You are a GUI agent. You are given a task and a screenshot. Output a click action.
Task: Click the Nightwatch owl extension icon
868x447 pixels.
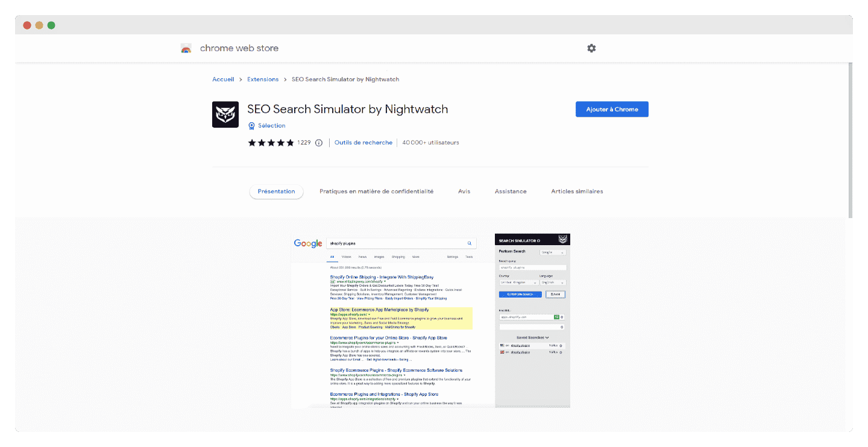pos(225,114)
